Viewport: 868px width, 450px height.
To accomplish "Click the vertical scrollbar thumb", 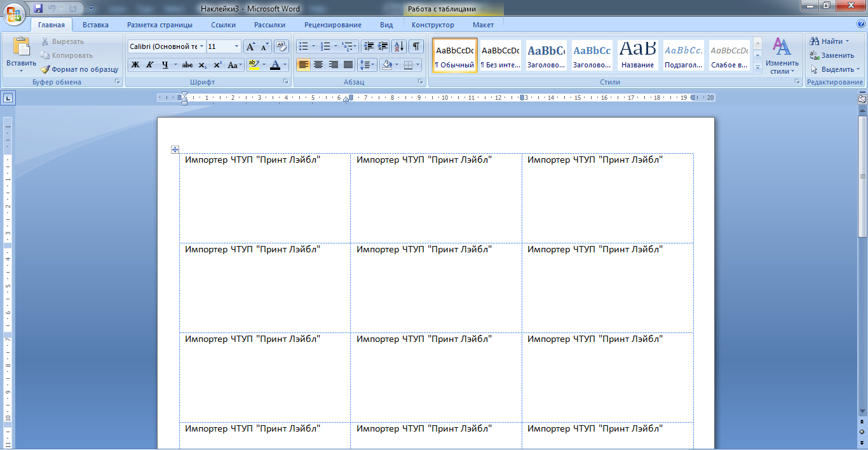I will point(862,177).
